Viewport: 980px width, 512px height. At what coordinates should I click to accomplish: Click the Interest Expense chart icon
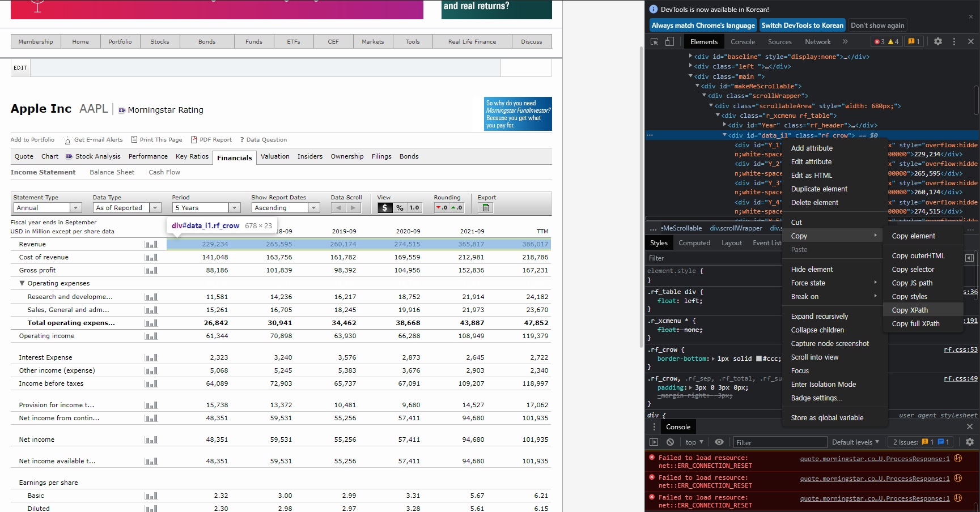pyautogui.click(x=151, y=358)
